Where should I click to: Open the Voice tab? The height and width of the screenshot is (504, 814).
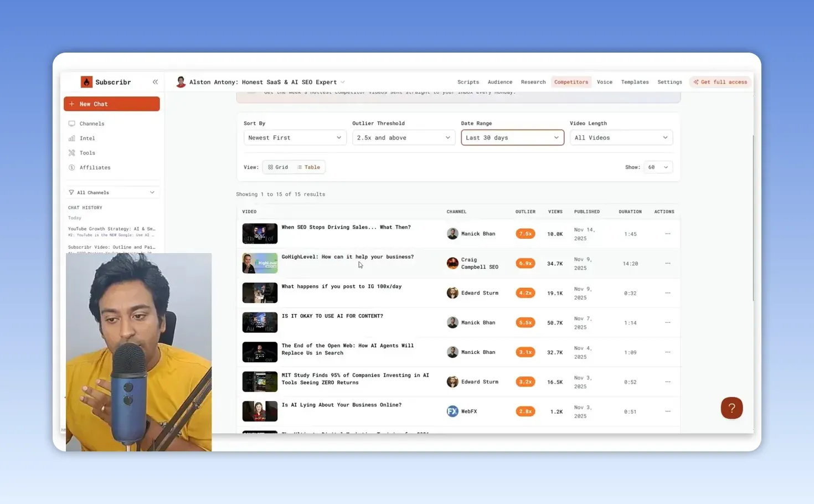pos(605,82)
